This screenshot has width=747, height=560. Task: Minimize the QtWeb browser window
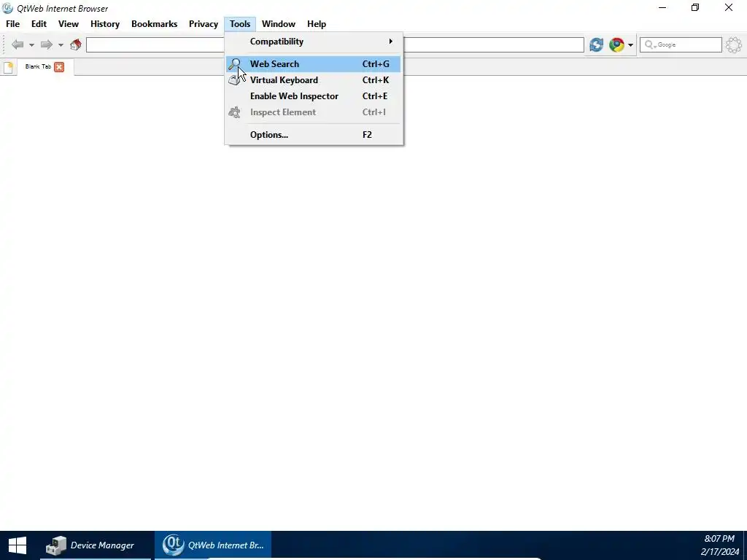click(662, 7)
